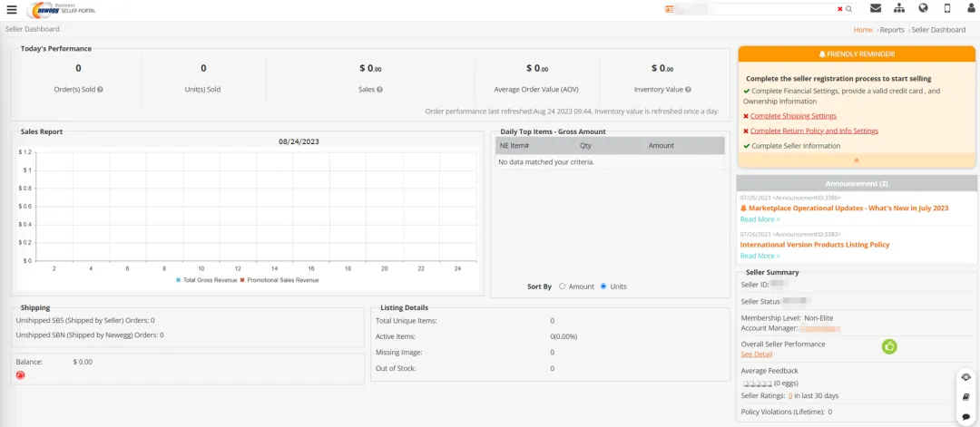Click Read More under International Version Products
Screen dimensions: 980x427
(x=760, y=256)
